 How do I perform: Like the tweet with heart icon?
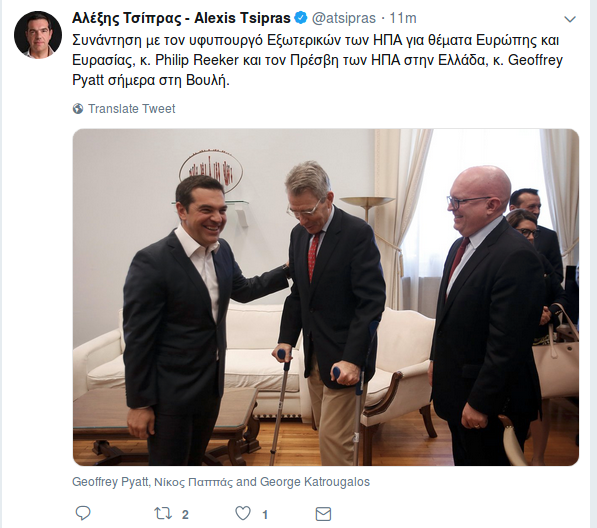point(243,514)
